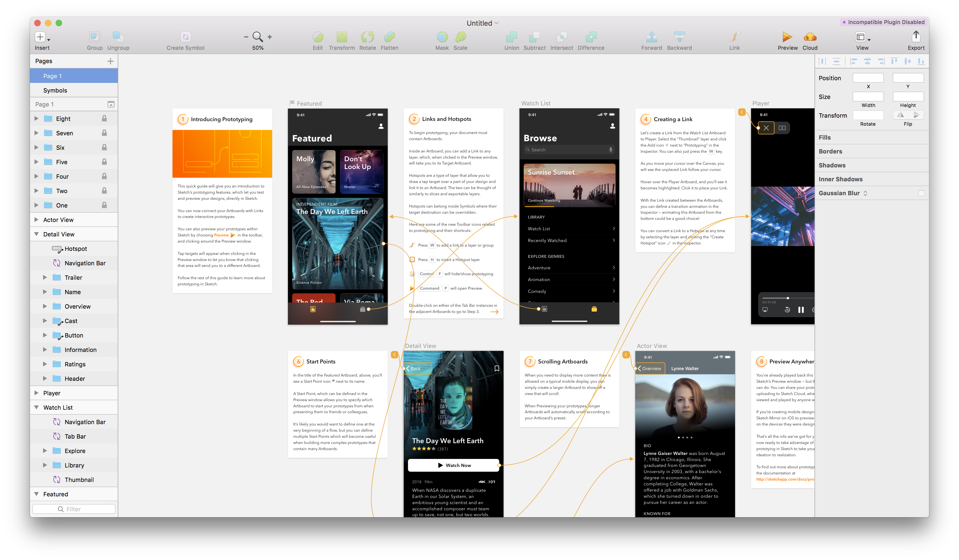Screen dimensions: 959x560
Task: Apply the Union boolean operation
Action: (x=511, y=37)
